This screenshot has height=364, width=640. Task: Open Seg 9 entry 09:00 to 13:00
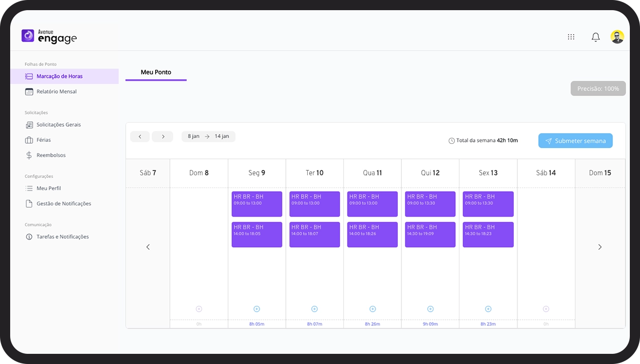[x=257, y=204]
